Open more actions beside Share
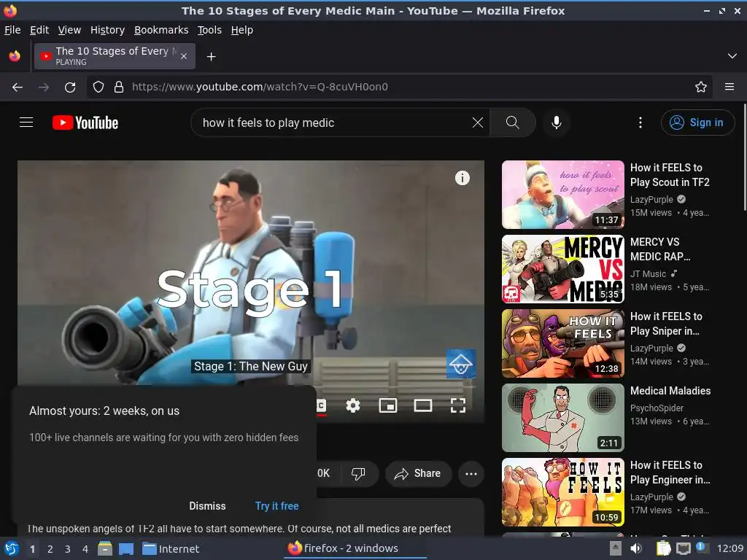 pos(471,473)
